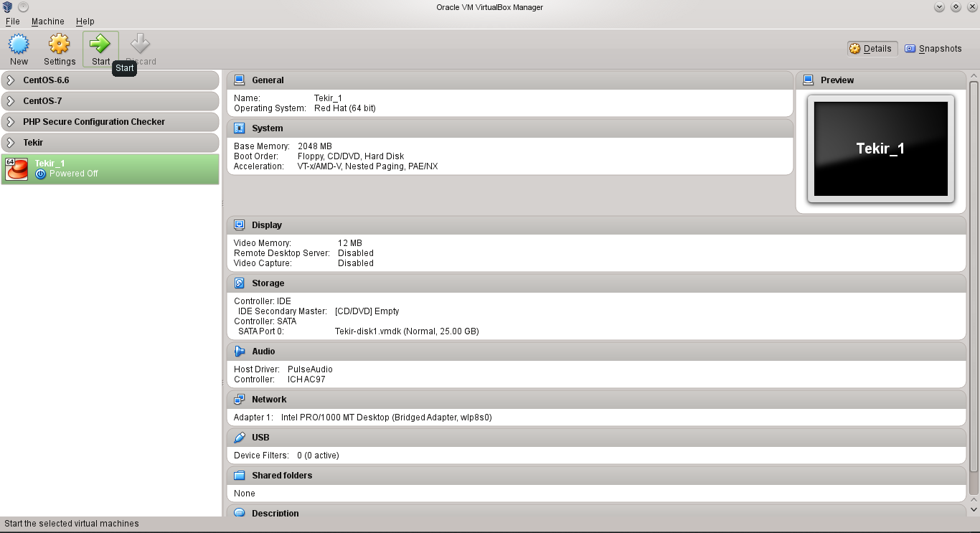Click the 0 (0 active) device filters value

[319, 456]
